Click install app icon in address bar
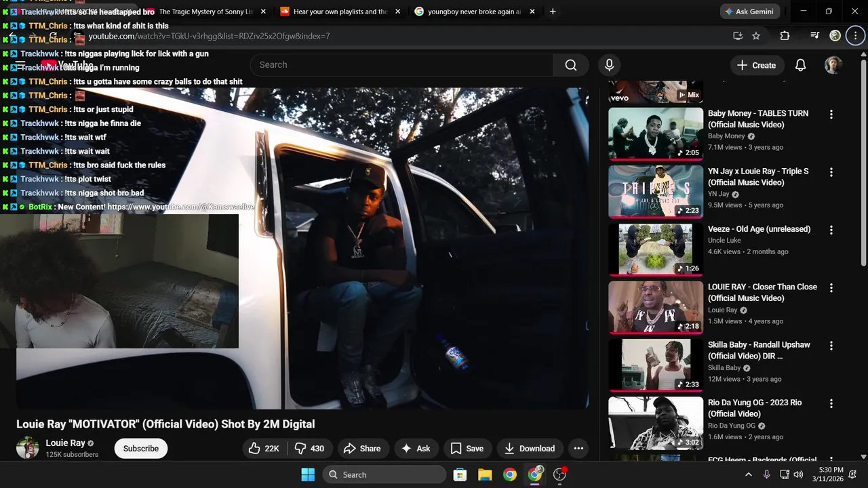Viewport: 868px width, 488px height. pyautogui.click(x=738, y=36)
